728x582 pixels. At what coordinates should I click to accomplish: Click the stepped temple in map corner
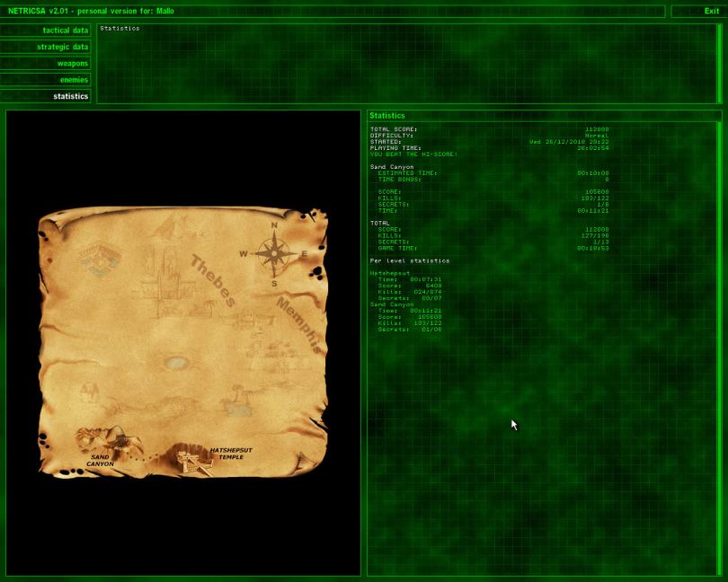click(99, 260)
